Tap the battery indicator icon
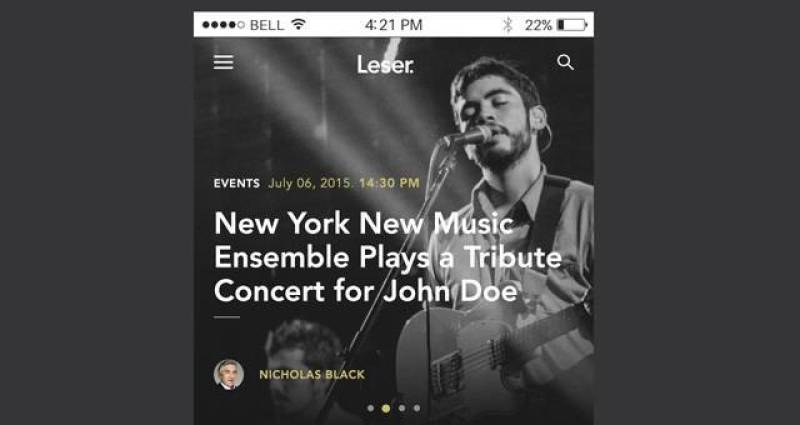800x425 pixels. 572,24
